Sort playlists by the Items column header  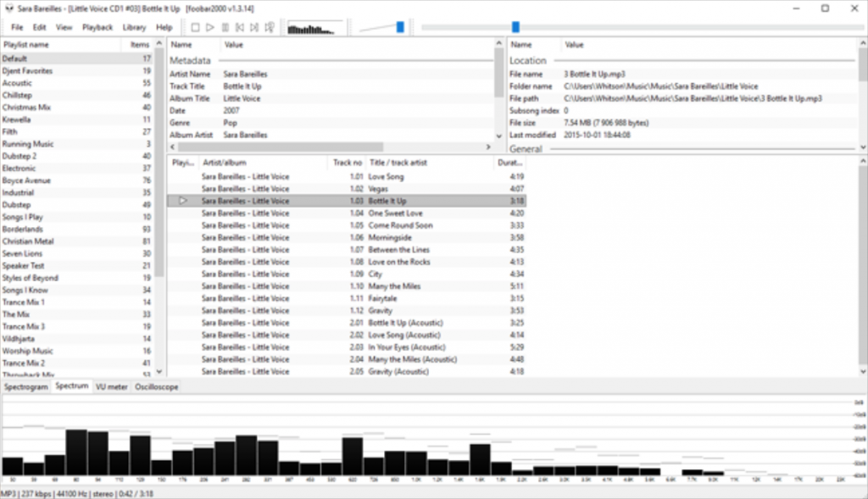[137, 45]
